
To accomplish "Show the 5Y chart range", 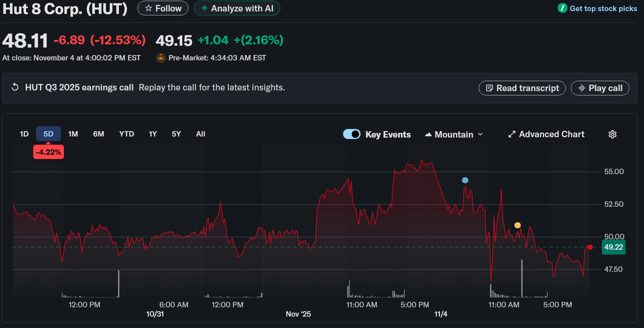I will pos(176,134).
